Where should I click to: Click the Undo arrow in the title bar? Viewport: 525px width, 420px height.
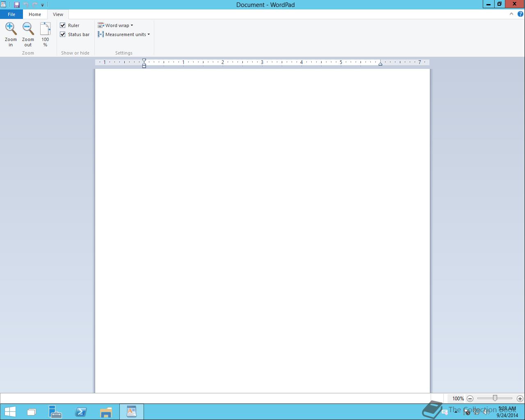point(26,5)
